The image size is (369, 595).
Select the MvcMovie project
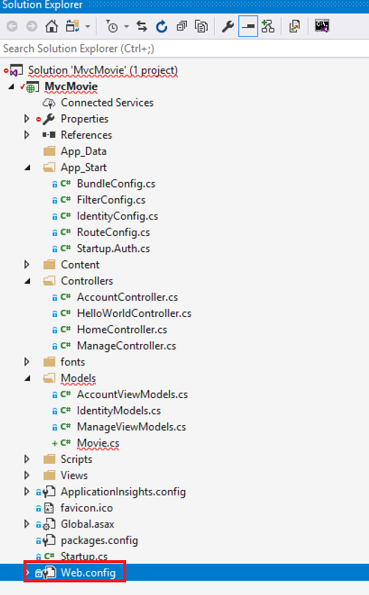point(71,87)
